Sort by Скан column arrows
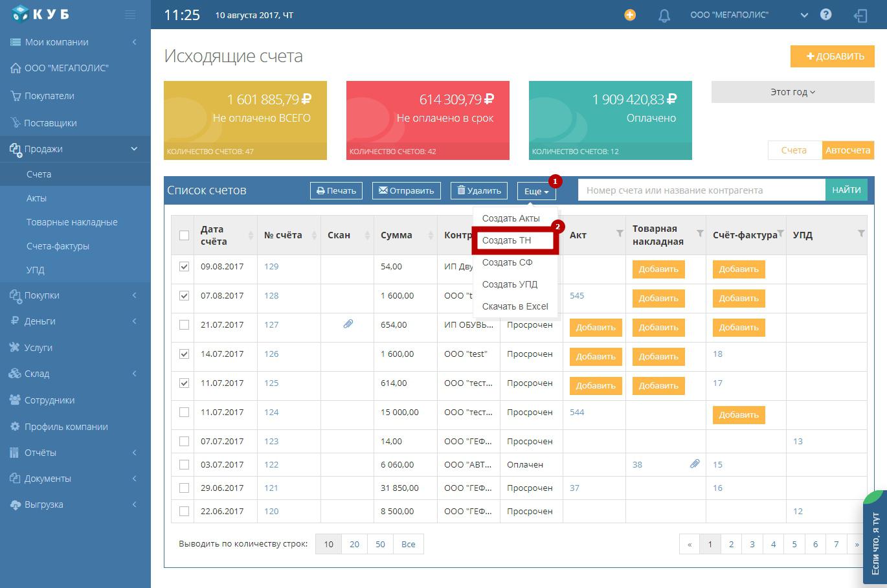887x588 pixels. point(367,235)
